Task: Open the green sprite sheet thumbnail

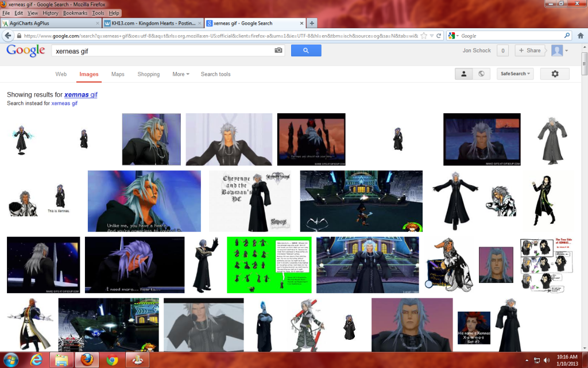Action: coord(269,264)
